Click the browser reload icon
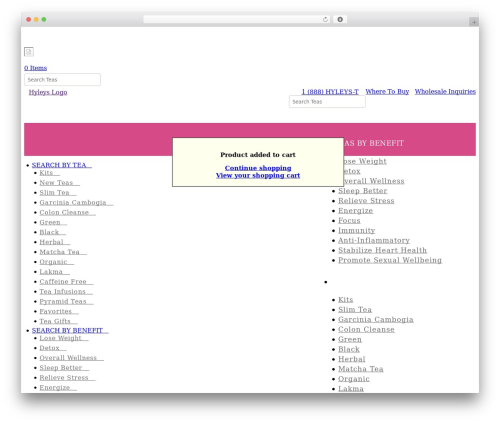This screenshot has width=500, height=423. 325,19
